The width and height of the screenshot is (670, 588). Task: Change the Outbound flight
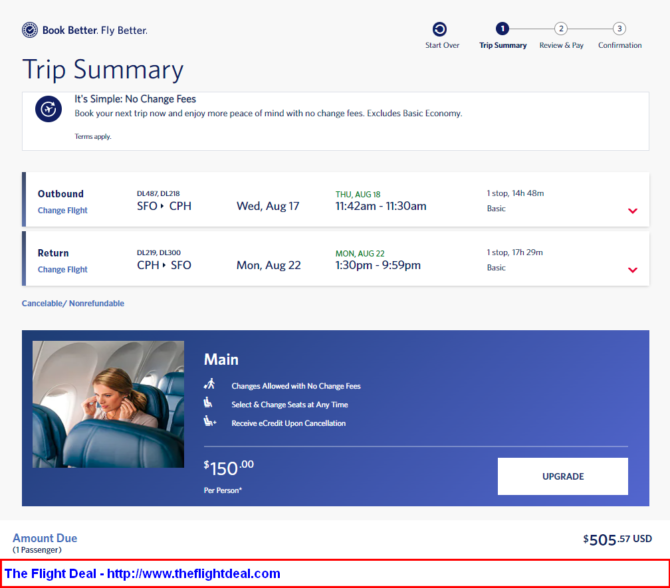pos(62,210)
